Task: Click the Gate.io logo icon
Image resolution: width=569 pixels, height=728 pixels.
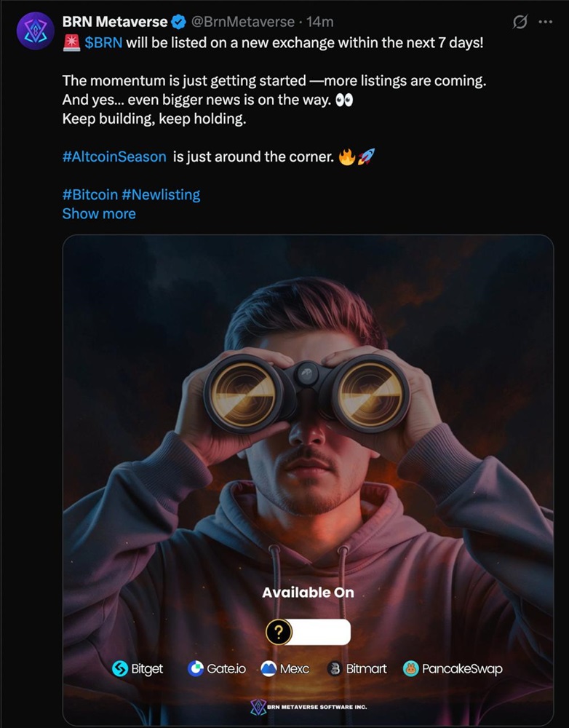Action: point(196,668)
